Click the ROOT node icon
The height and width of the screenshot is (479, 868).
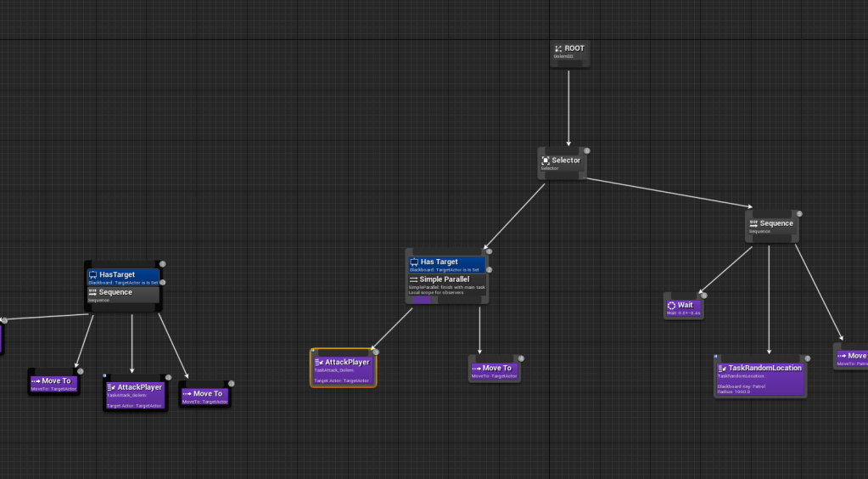tap(558, 49)
